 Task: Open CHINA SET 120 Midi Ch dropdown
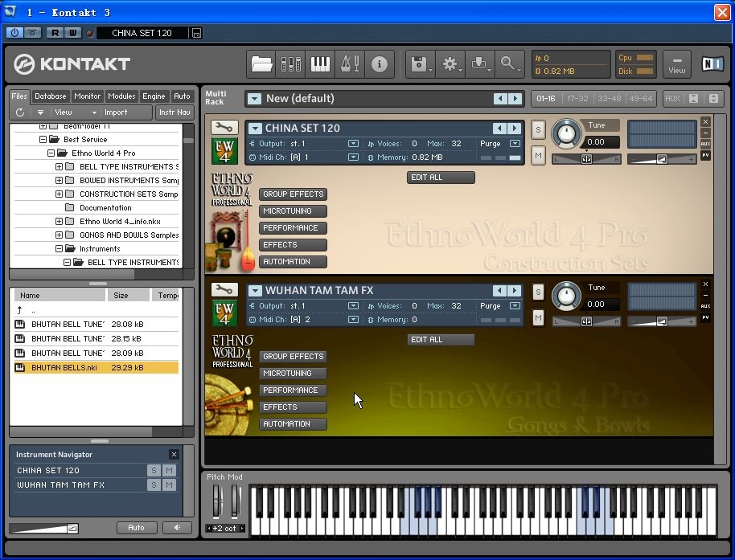click(x=354, y=157)
